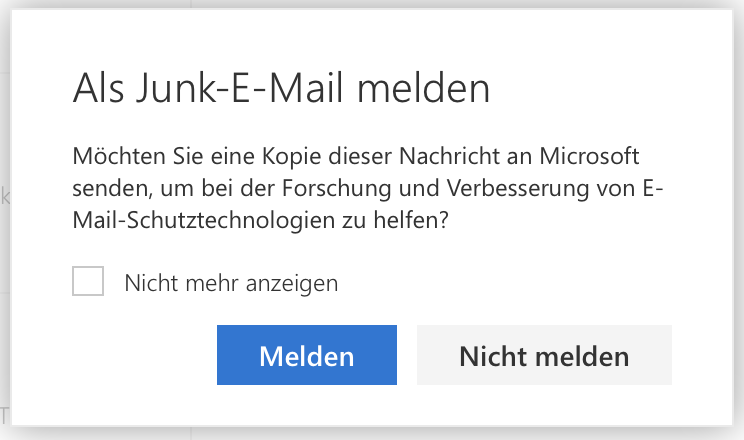Click the word 'Als' starting the dialog title
This screenshot has height=440, width=744.
[x=95, y=90]
